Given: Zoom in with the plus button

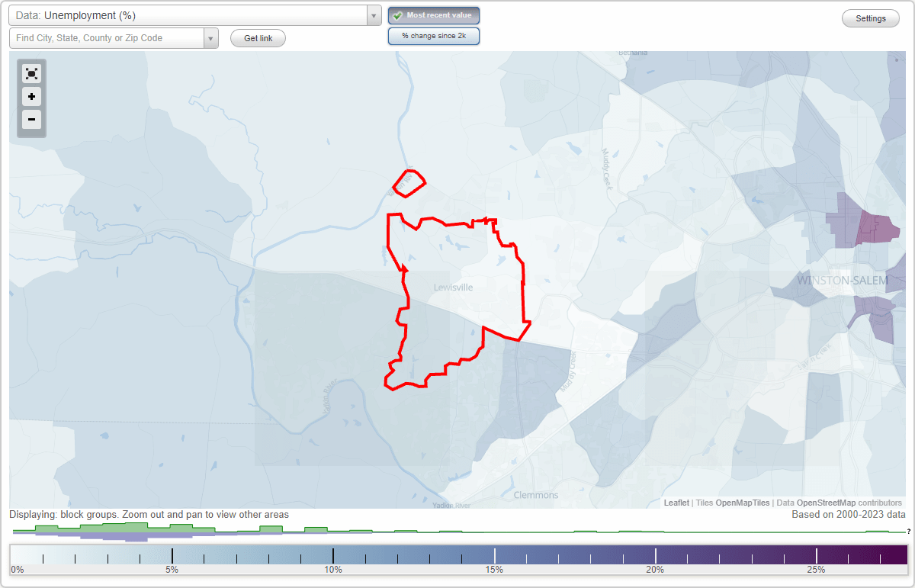Looking at the screenshot, I should point(31,97).
